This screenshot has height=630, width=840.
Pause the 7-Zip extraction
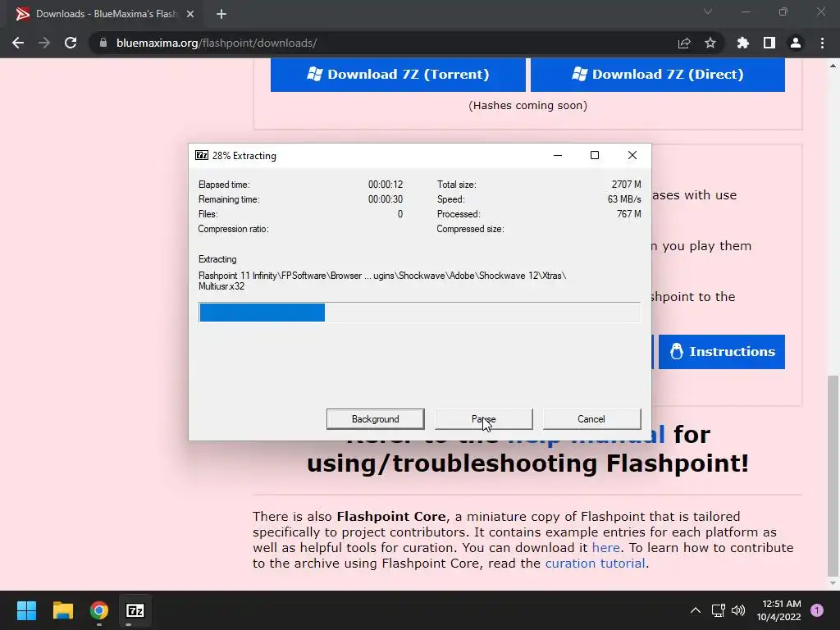484,419
